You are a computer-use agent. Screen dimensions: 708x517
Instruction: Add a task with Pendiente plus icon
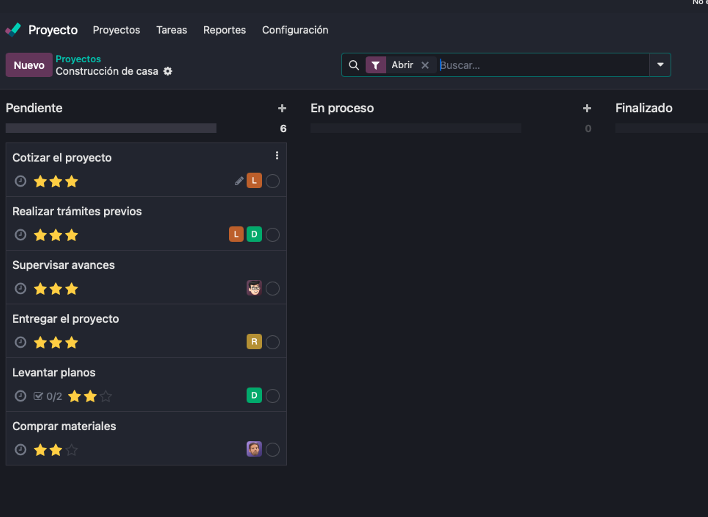click(282, 108)
